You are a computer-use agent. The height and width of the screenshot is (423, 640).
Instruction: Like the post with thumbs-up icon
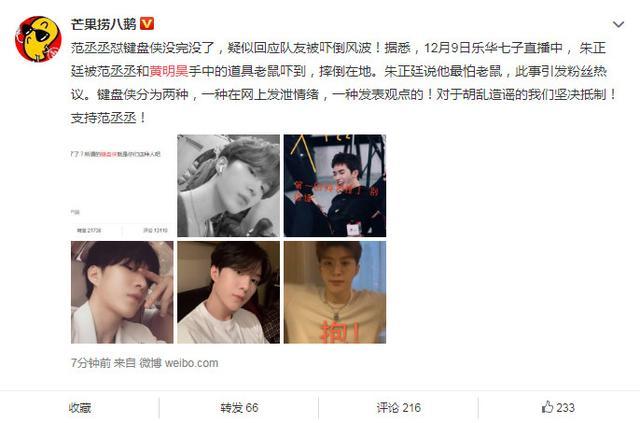[547, 407]
